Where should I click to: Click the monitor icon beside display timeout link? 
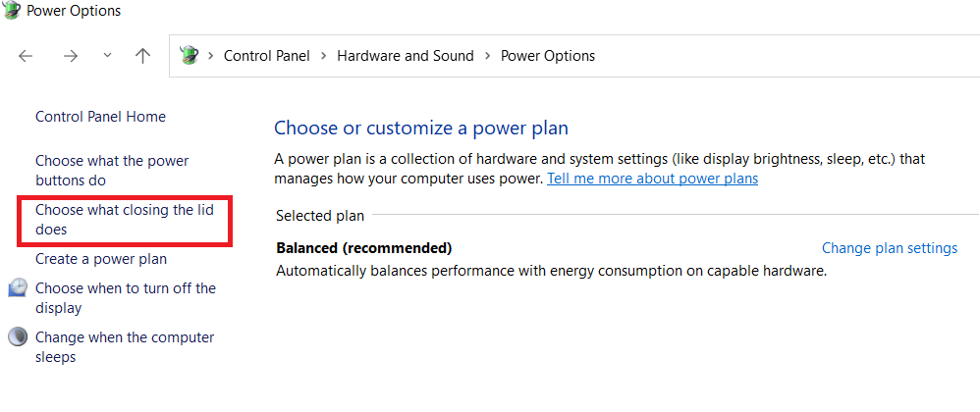18,288
